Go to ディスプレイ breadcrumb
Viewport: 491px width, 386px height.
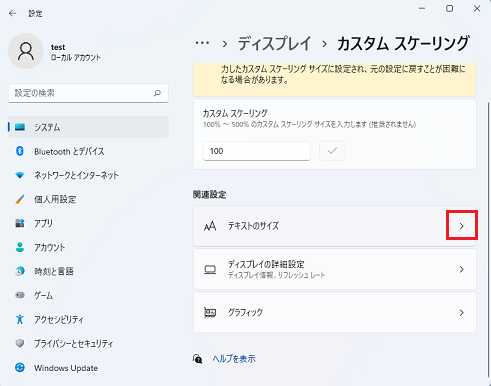point(274,43)
